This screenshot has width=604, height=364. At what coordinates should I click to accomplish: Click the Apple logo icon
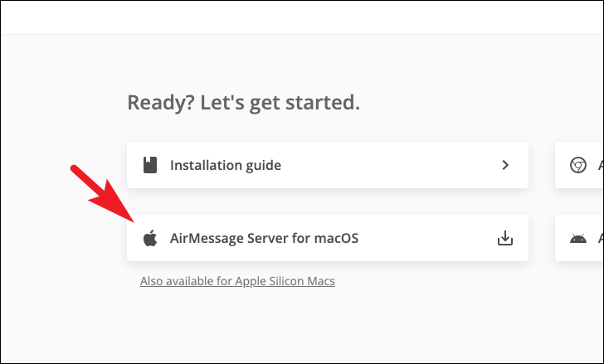point(150,238)
